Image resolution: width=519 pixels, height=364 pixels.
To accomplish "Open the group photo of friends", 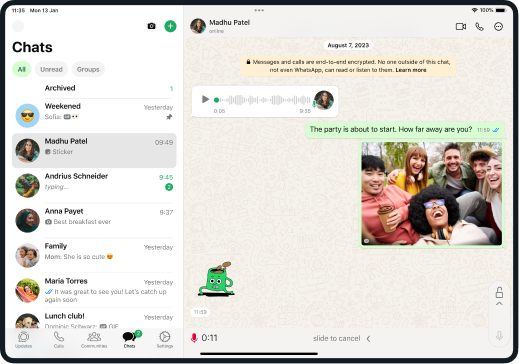I will (x=432, y=194).
